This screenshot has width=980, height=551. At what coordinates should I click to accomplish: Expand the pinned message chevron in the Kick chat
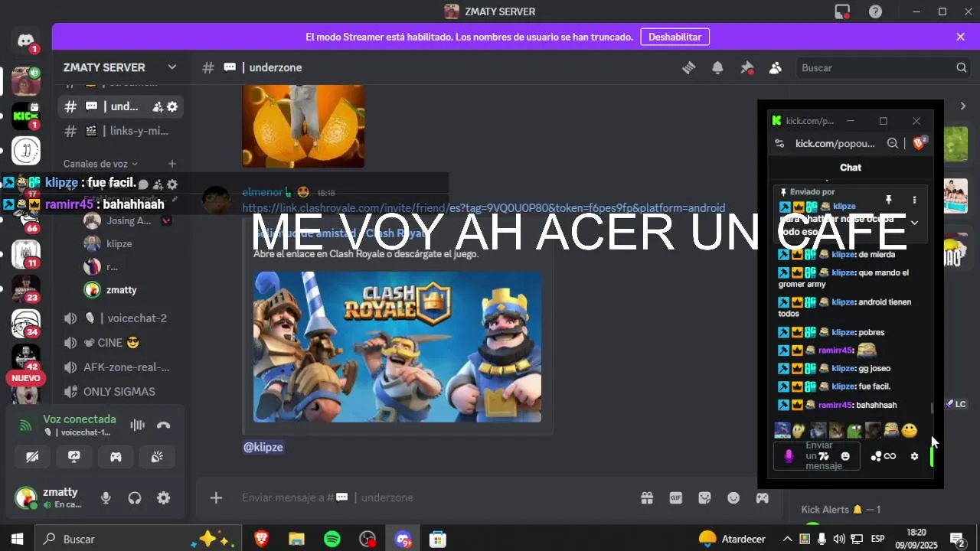(x=914, y=223)
